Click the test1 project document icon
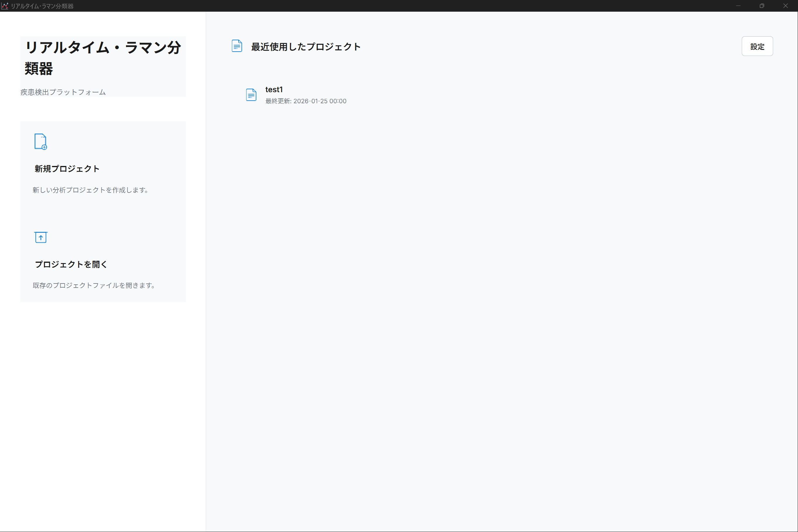The height and width of the screenshot is (532, 798). pos(251,95)
